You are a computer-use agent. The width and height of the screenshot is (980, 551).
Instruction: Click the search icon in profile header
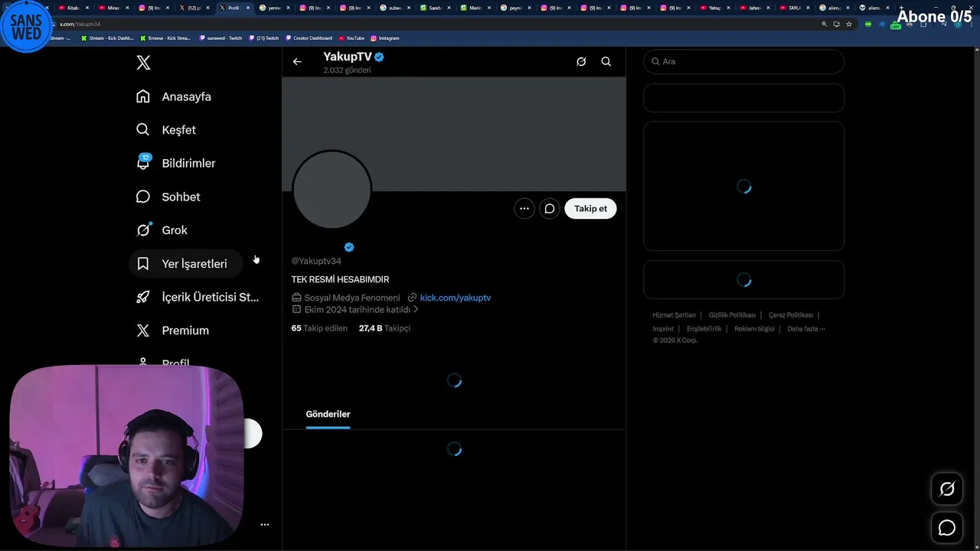(606, 62)
